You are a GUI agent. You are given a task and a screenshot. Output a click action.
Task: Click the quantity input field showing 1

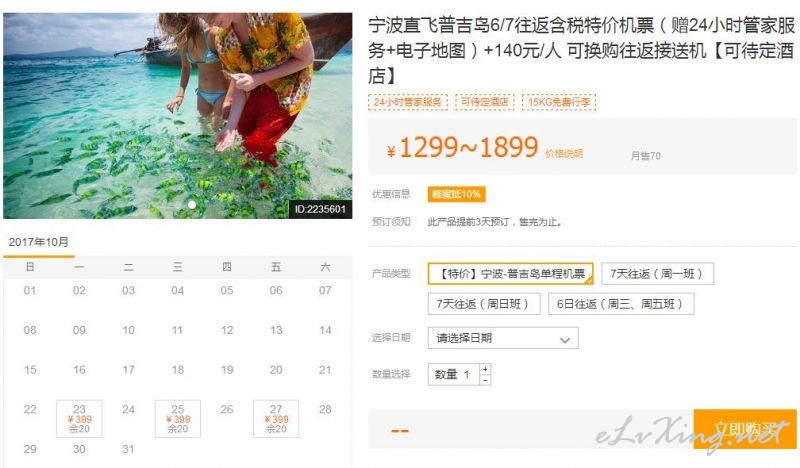pos(454,375)
